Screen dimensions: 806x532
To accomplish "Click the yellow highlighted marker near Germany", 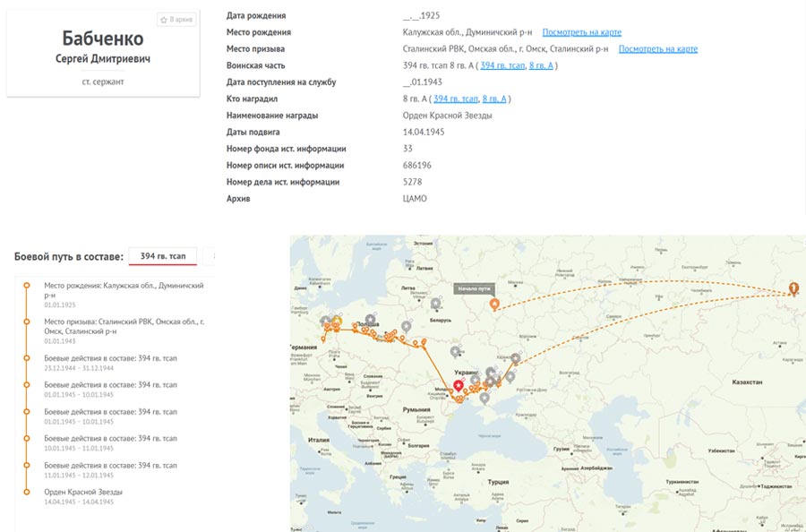I will pos(336,322).
